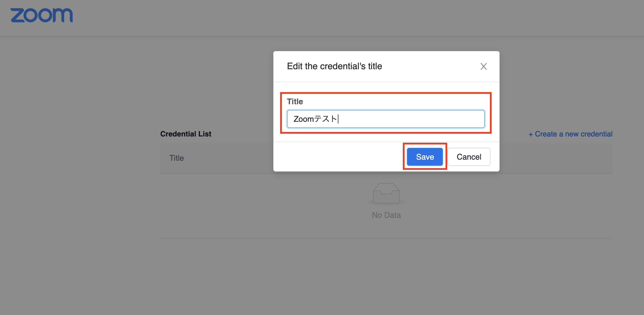Click the Title column header
644x315 pixels.
point(176,158)
